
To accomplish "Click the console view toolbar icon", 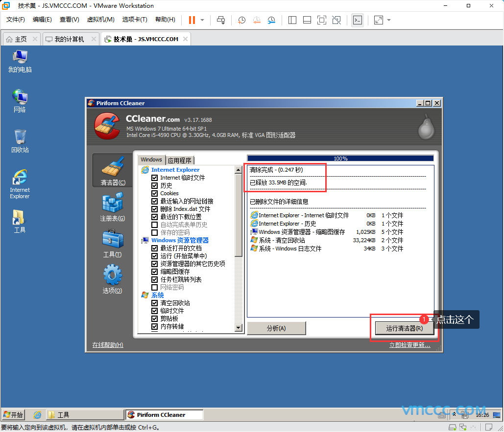I will click(358, 20).
